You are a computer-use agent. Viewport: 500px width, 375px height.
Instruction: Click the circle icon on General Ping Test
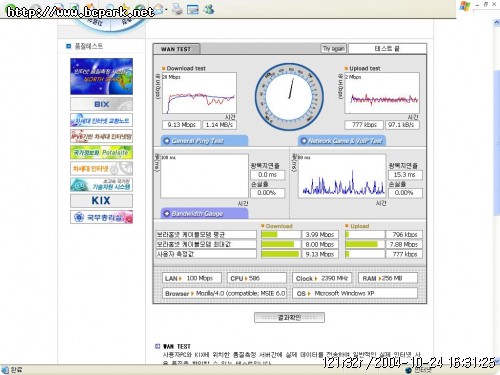pos(167,141)
